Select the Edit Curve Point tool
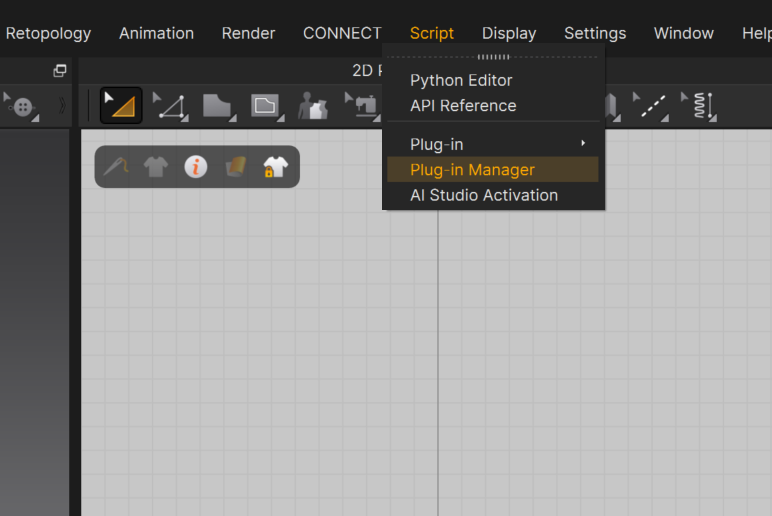Viewport: 772px width, 516px height. pyautogui.click(x=170, y=106)
